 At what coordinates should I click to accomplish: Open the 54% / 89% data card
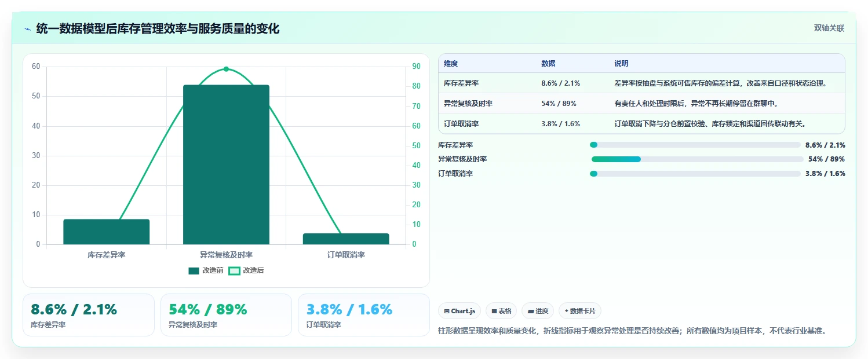pos(226,315)
